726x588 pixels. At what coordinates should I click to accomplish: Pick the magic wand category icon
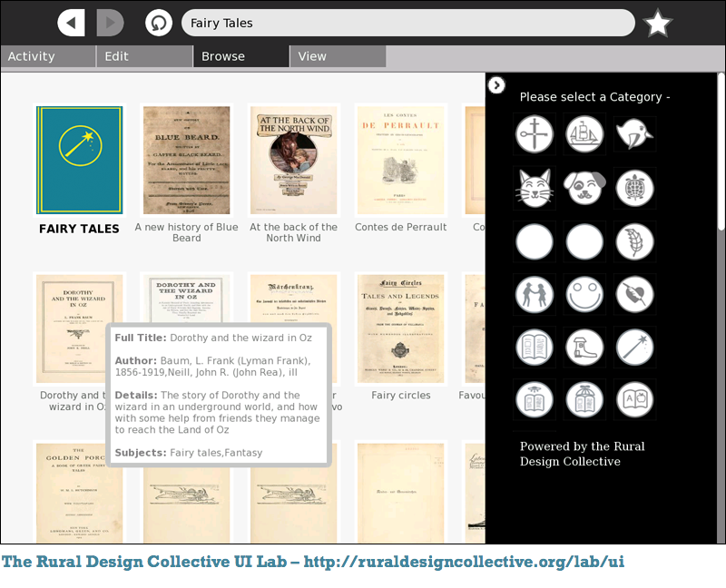pyautogui.click(x=635, y=347)
